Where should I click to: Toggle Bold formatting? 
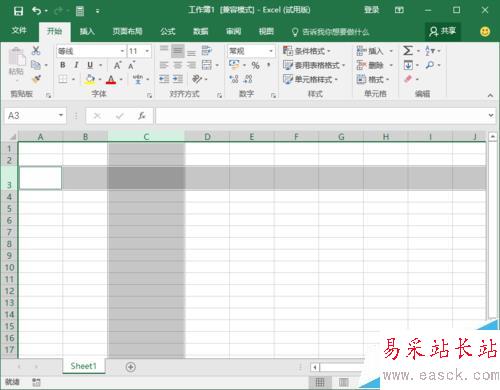63,65
